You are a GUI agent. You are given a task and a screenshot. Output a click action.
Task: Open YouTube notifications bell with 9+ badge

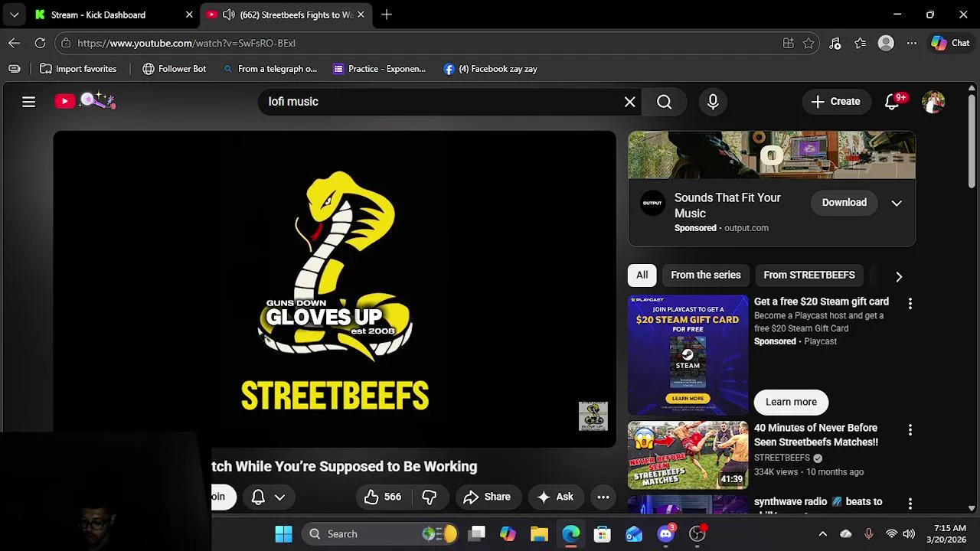[892, 101]
